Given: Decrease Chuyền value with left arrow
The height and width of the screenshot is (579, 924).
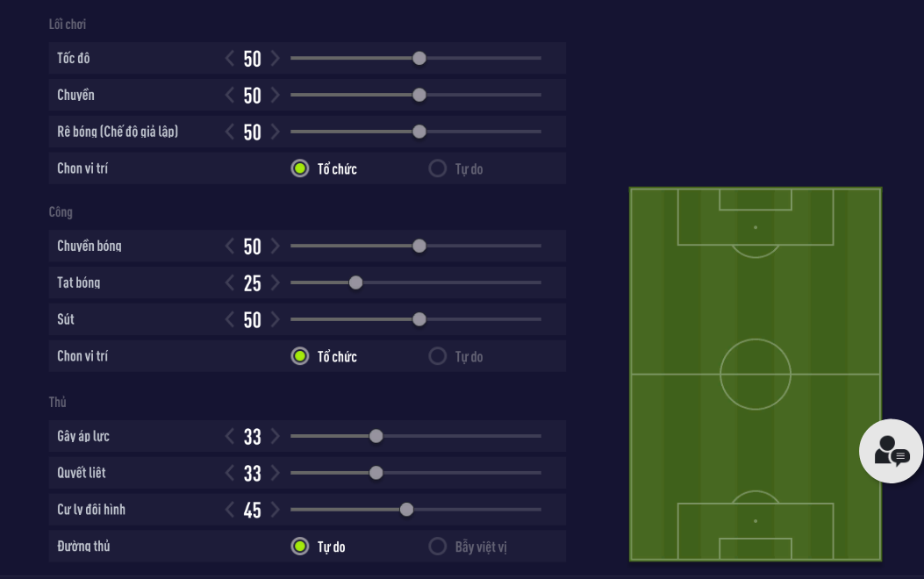Looking at the screenshot, I should (x=230, y=95).
